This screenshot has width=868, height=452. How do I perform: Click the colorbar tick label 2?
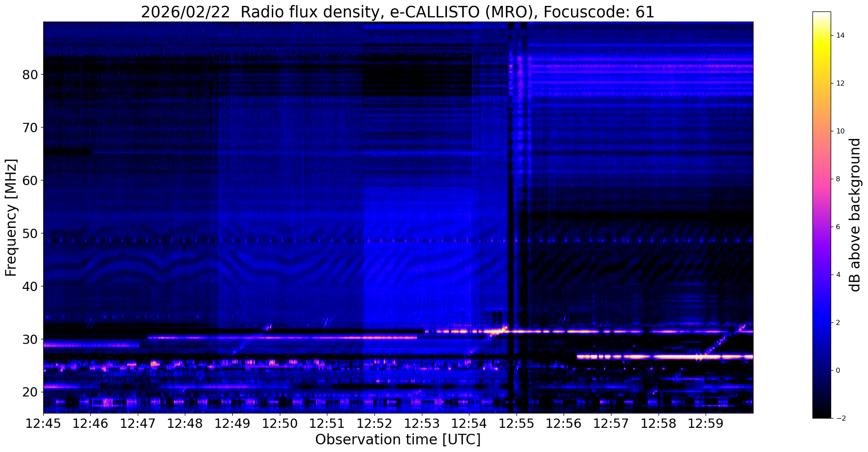837,323
